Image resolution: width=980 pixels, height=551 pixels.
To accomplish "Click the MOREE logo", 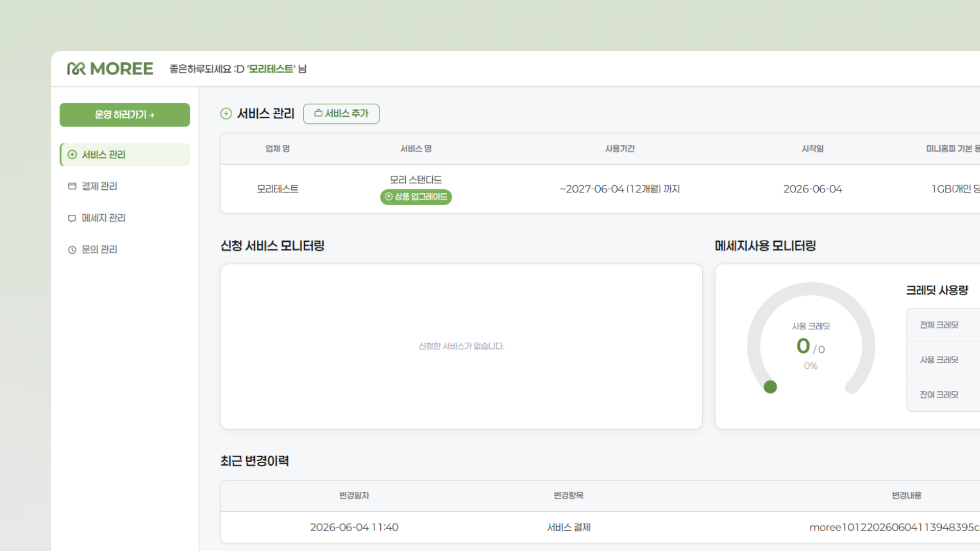I will [110, 69].
